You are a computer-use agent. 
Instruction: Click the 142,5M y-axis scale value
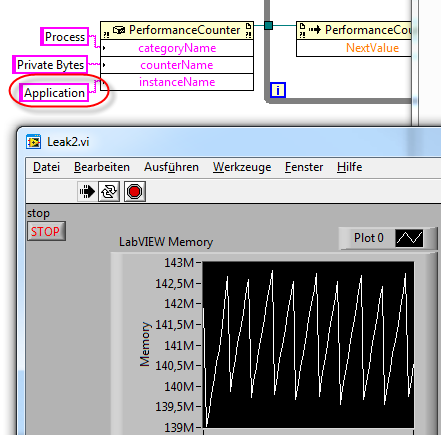pos(175,284)
